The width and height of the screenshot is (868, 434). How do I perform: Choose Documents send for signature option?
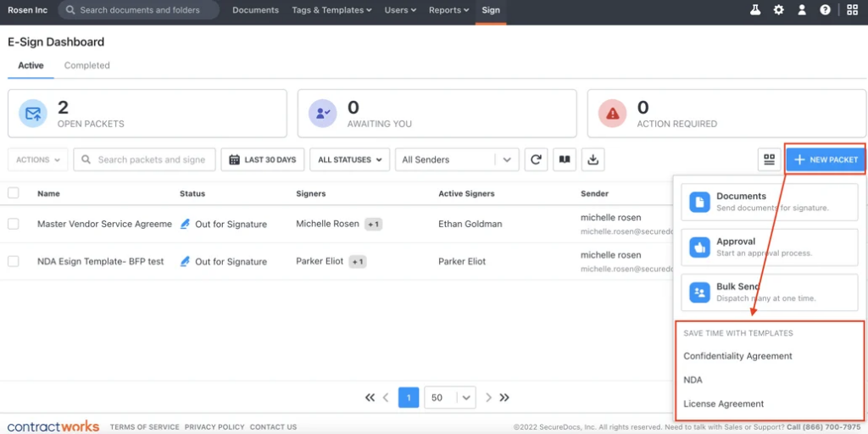[770, 202]
